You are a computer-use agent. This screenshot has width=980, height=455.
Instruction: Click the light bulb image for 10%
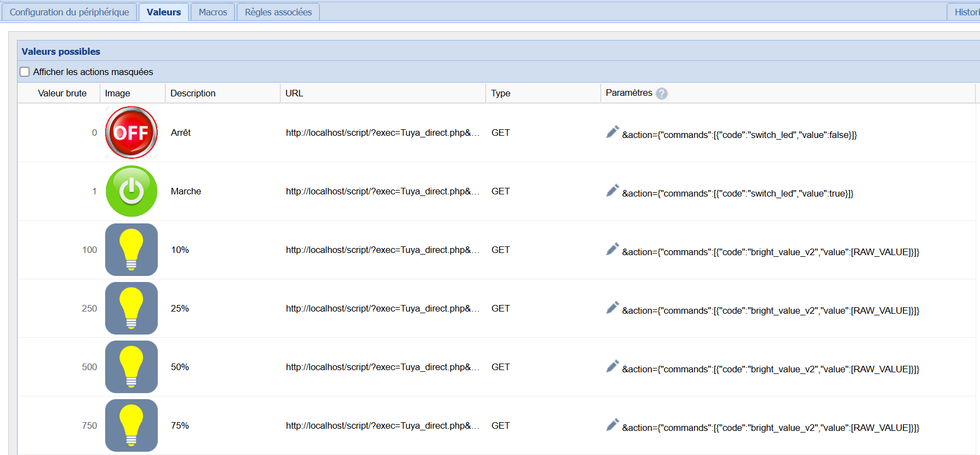point(131,250)
